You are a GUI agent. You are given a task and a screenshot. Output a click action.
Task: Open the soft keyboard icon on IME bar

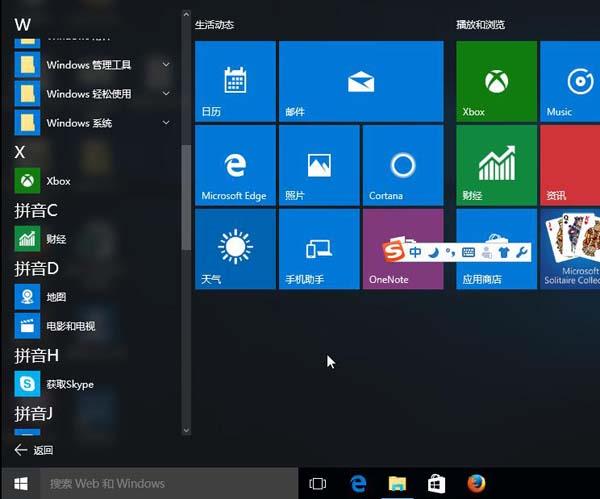click(x=468, y=253)
